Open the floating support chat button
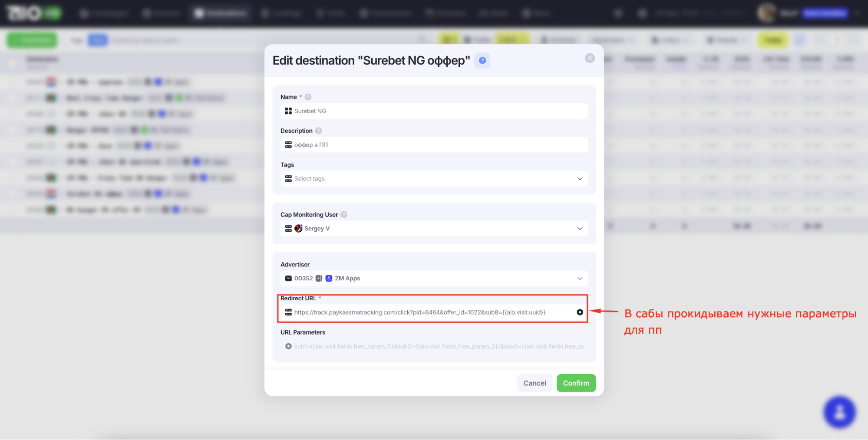Viewport: 868px width, 440px height. pyautogui.click(x=839, y=412)
